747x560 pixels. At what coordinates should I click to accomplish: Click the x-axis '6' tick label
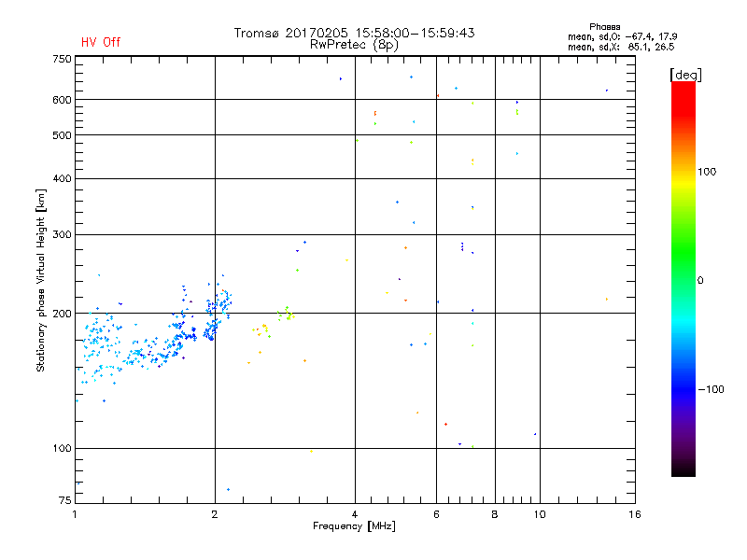[x=436, y=514]
